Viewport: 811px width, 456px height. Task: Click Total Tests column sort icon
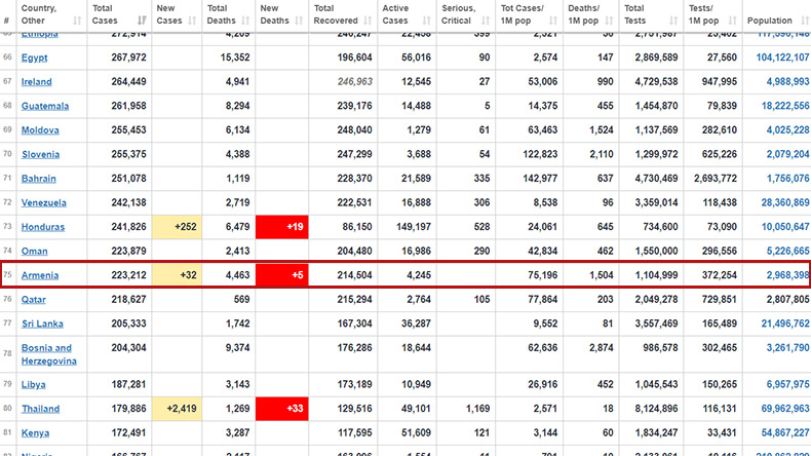[673, 21]
